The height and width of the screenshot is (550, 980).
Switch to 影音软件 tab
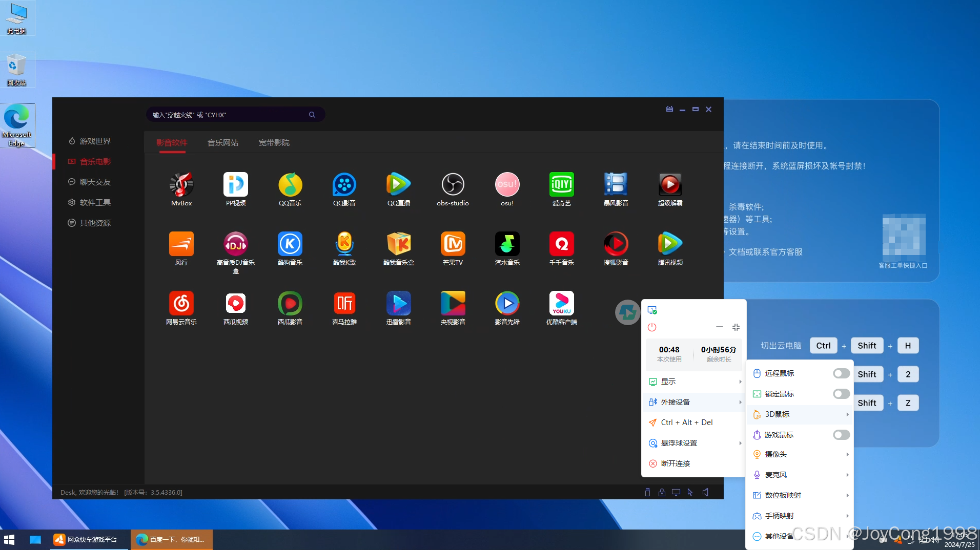click(172, 142)
